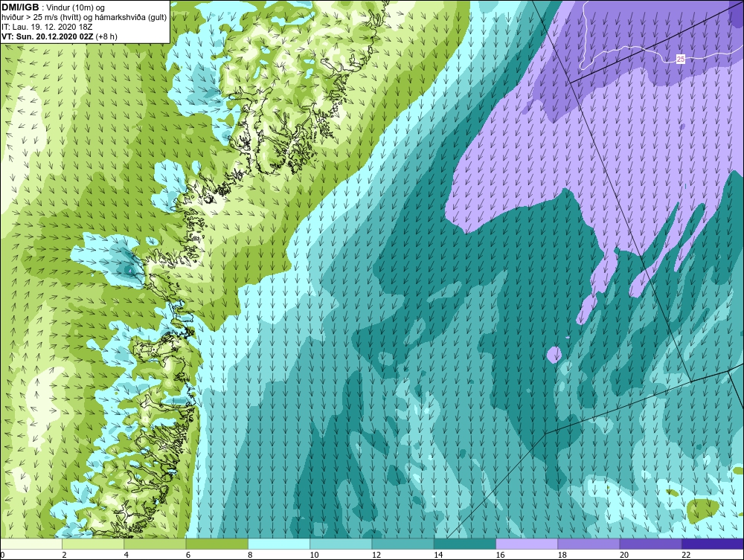Viewport: 744px width, 560px height.
Task: Click the scale number '20'
Action: point(624,555)
